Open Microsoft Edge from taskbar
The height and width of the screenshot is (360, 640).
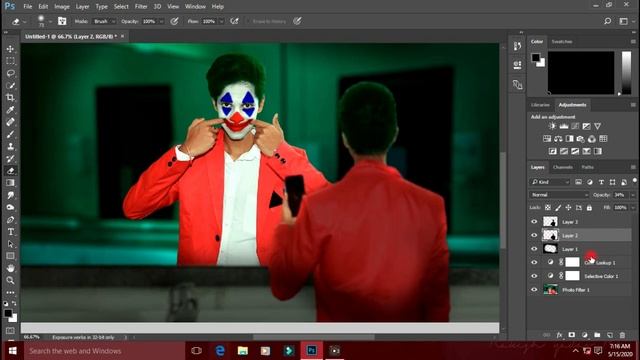[x=220, y=351]
